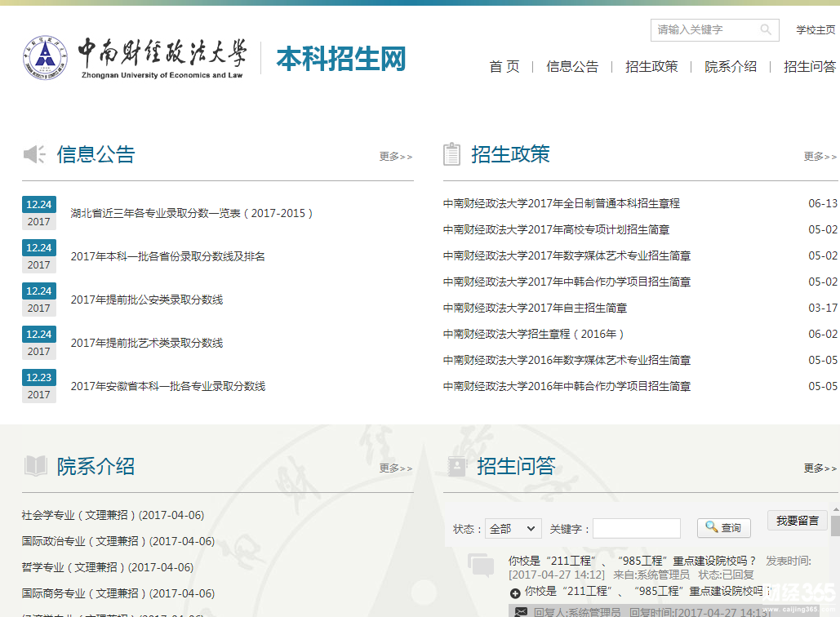Open 院系介绍 navigation menu item
Screen dimensions: 840x617
(731, 66)
